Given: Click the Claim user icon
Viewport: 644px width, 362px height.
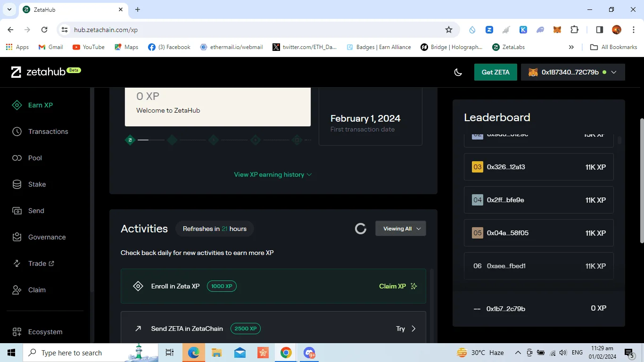Looking at the screenshot, I should click(17, 290).
